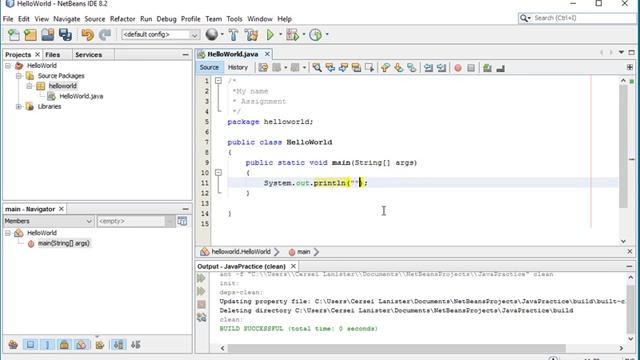Toggle Highlight Search in editor toolbar

point(356,68)
